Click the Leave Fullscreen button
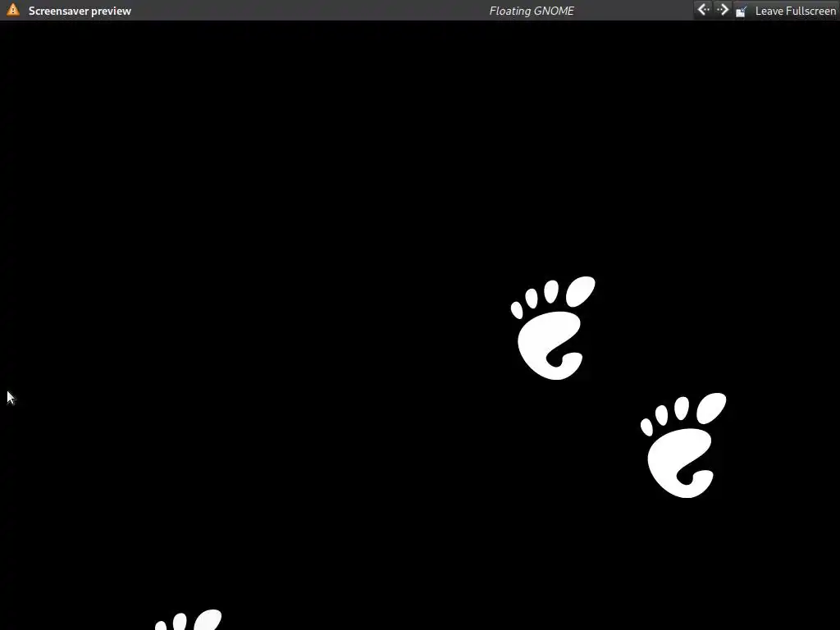 click(786, 11)
